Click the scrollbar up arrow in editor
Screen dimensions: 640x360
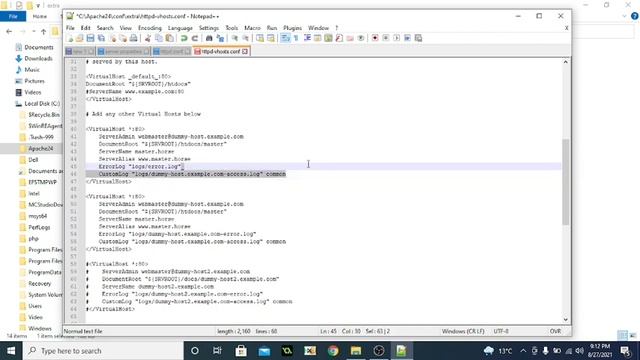tap(565, 62)
